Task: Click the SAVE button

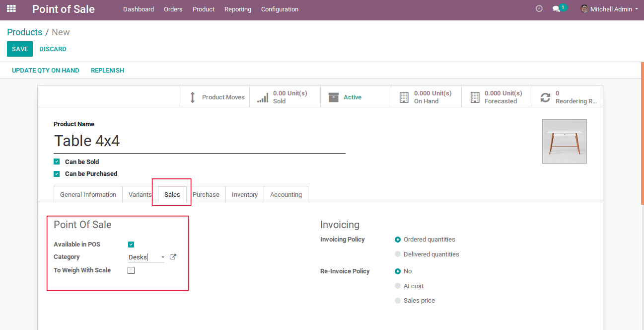Action: 20,49
